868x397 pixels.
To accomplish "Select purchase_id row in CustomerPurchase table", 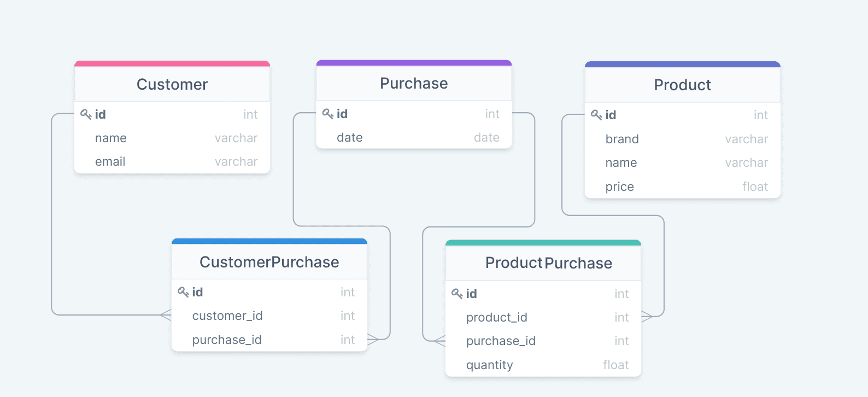I will [x=269, y=340].
